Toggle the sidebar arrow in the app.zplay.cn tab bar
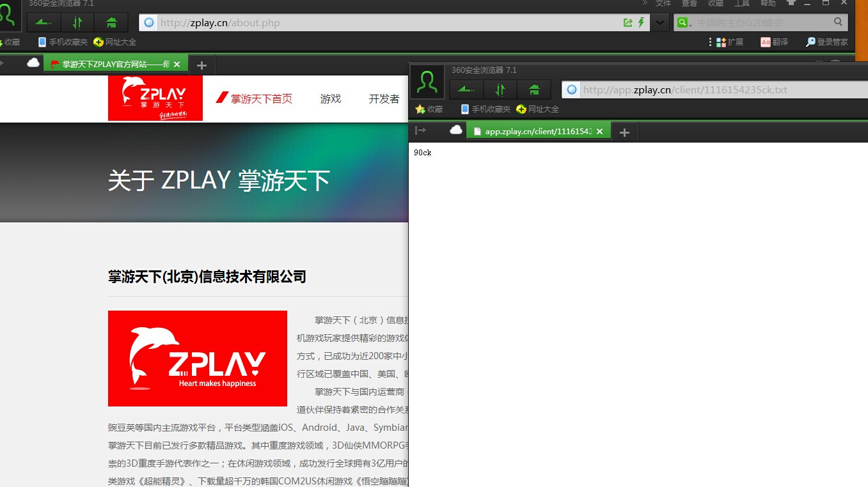The height and width of the screenshot is (487, 868). tap(420, 130)
